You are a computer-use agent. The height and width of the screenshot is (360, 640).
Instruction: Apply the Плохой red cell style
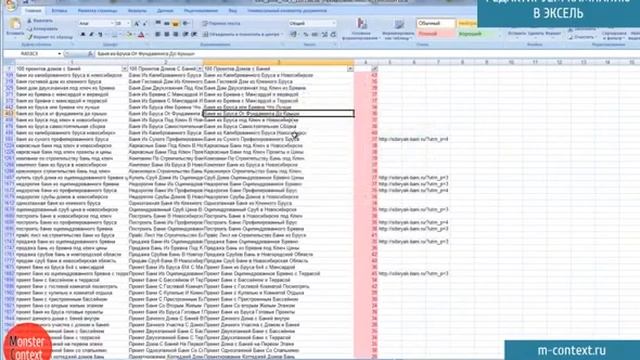[436, 33]
